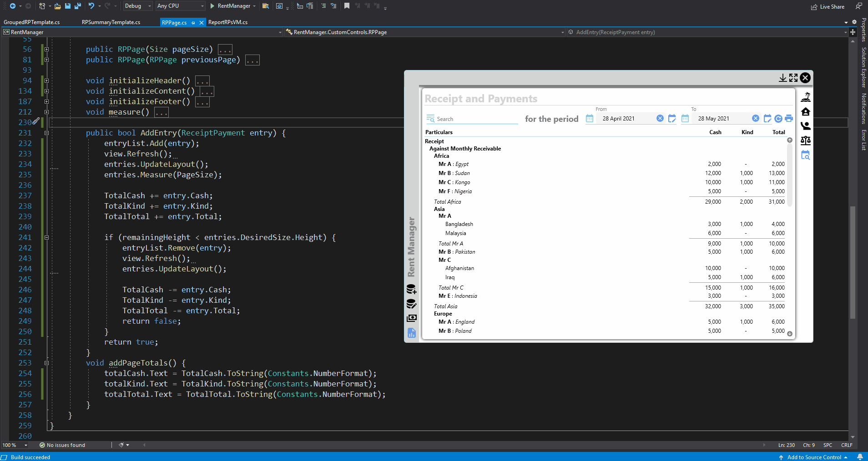
Task: Switch to the GroupedRPTemplate.cs tab
Action: [x=32, y=22]
